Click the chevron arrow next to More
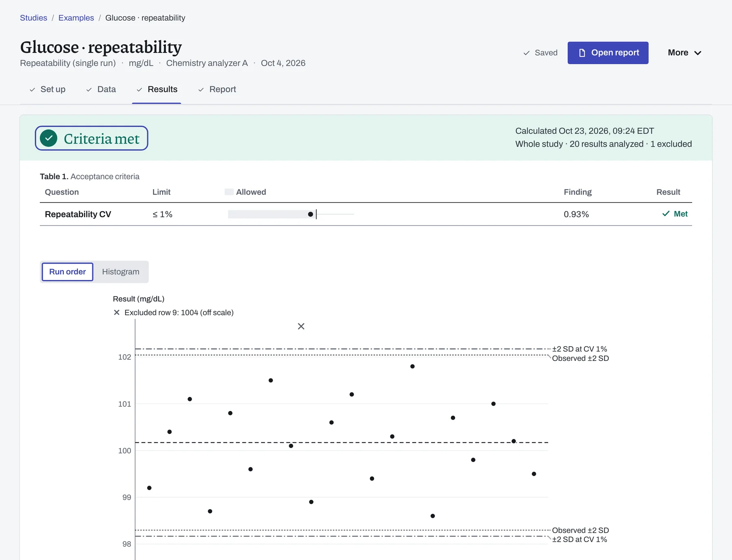 698,53
